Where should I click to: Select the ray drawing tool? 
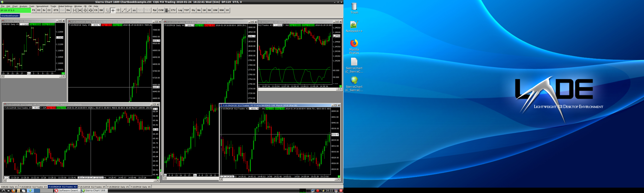(129, 10)
